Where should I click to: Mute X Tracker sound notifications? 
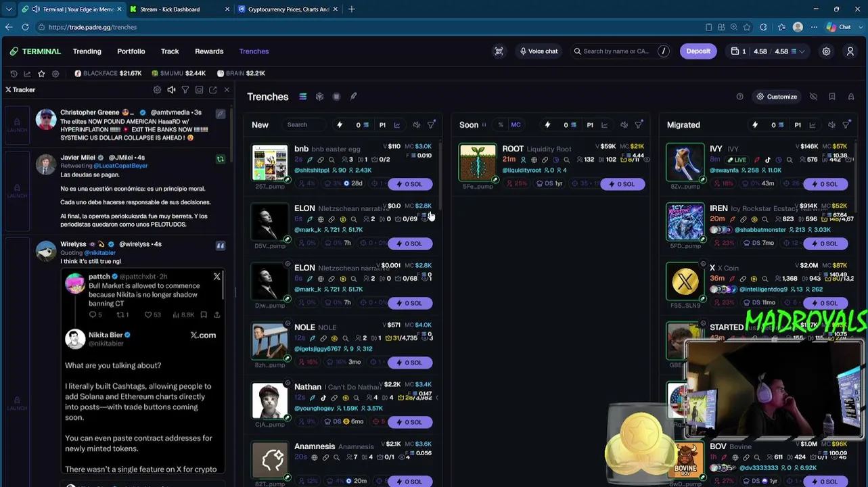(171, 90)
